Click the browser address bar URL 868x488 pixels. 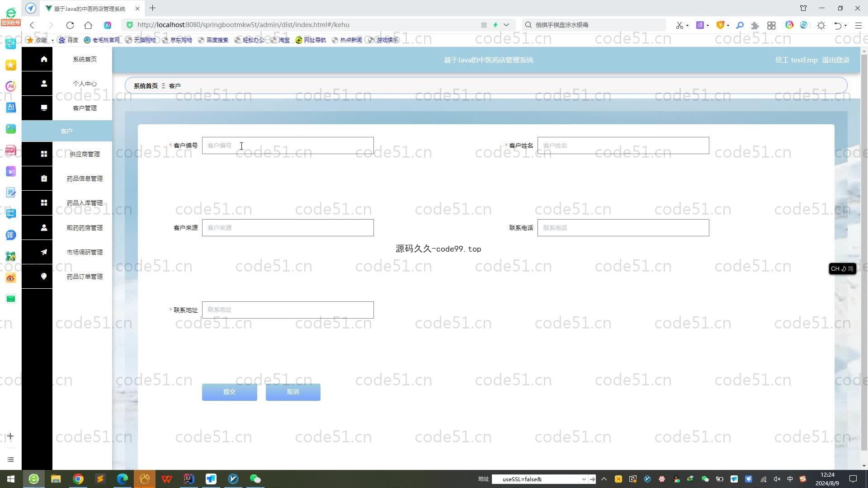tap(243, 25)
